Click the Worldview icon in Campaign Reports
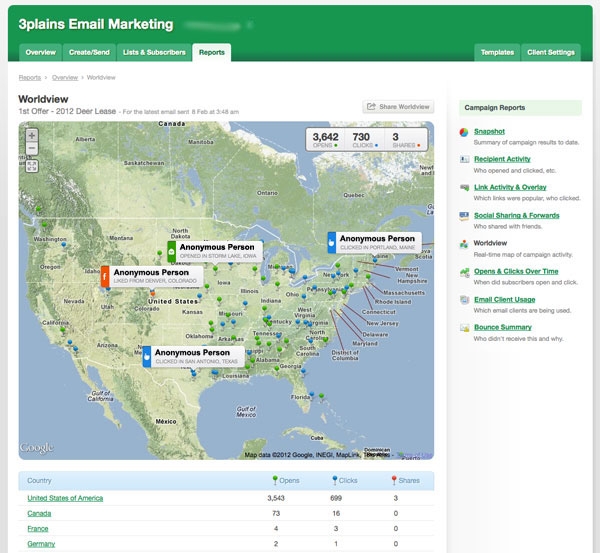Image resolution: width=600 pixels, height=553 pixels. click(x=464, y=244)
